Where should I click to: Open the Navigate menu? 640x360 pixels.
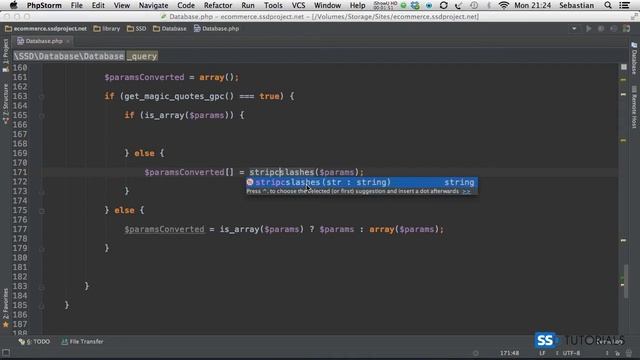tap(153, 5)
